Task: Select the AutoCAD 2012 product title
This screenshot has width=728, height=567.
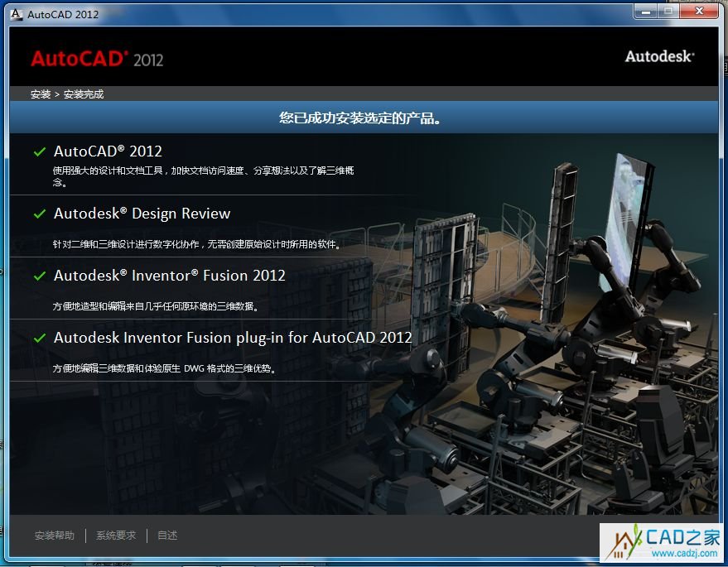Action: click(x=108, y=151)
